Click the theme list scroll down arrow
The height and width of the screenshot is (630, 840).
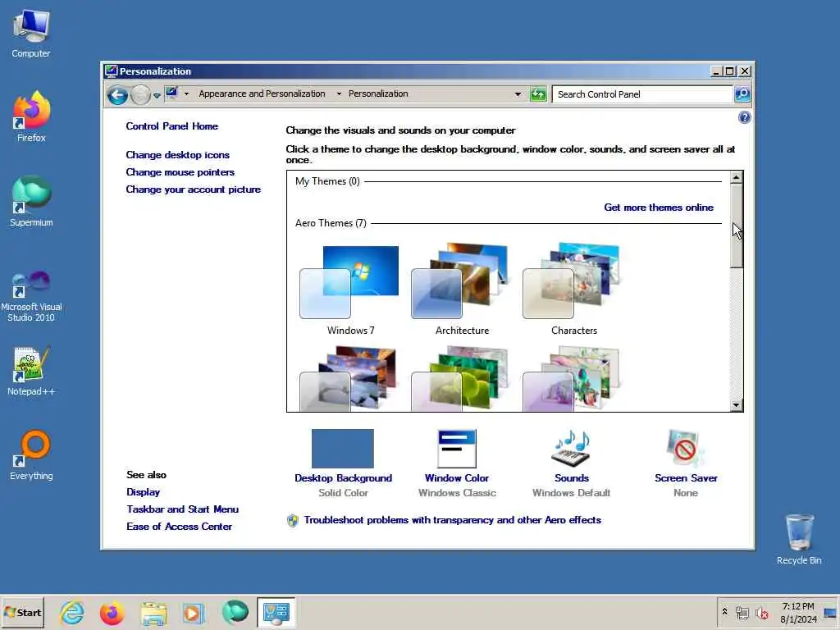click(x=736, y=405)
